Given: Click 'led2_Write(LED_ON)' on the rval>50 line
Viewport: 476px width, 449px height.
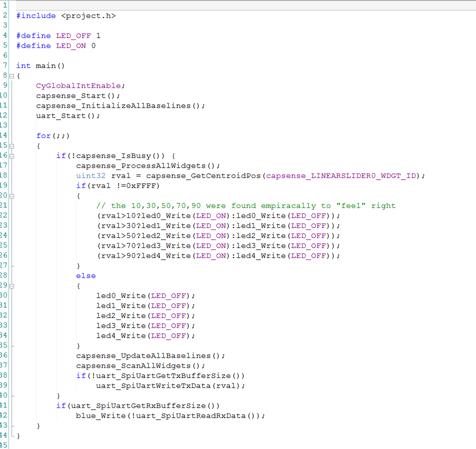Looking at the screenshot, I should pyautogui.click(x=186, y=236).
